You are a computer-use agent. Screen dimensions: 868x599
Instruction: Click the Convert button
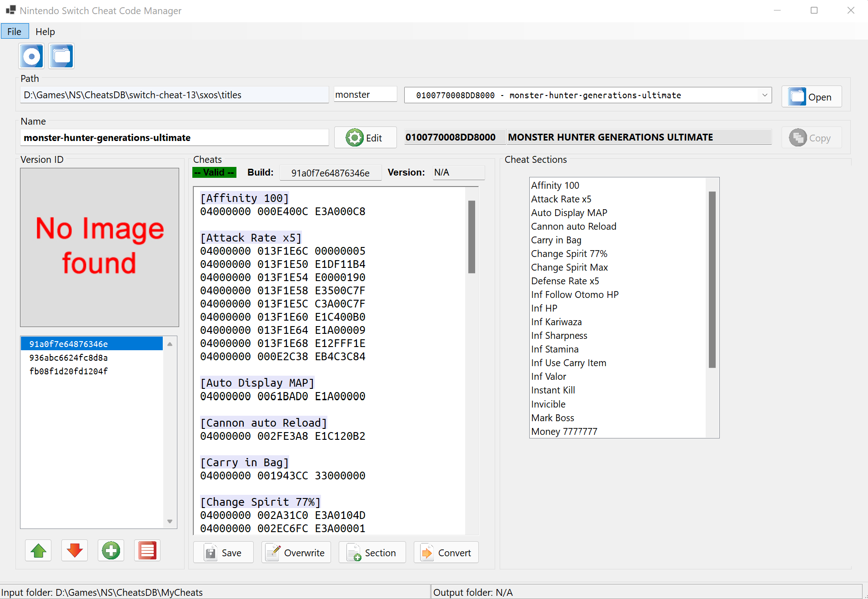446,553
